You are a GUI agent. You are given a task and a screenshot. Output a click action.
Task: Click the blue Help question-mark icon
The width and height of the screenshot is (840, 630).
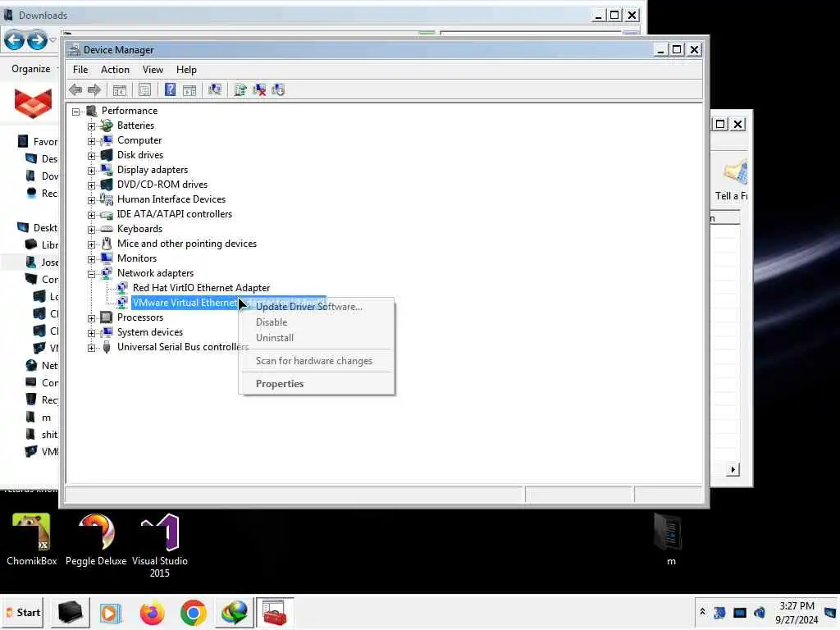coord(170,90)
